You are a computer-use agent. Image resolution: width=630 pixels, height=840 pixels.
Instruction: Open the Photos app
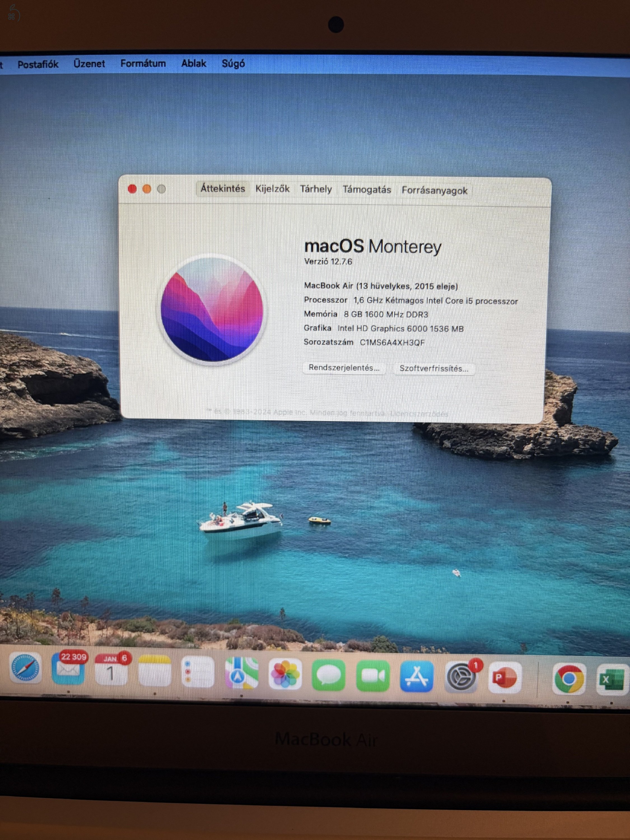285,674
